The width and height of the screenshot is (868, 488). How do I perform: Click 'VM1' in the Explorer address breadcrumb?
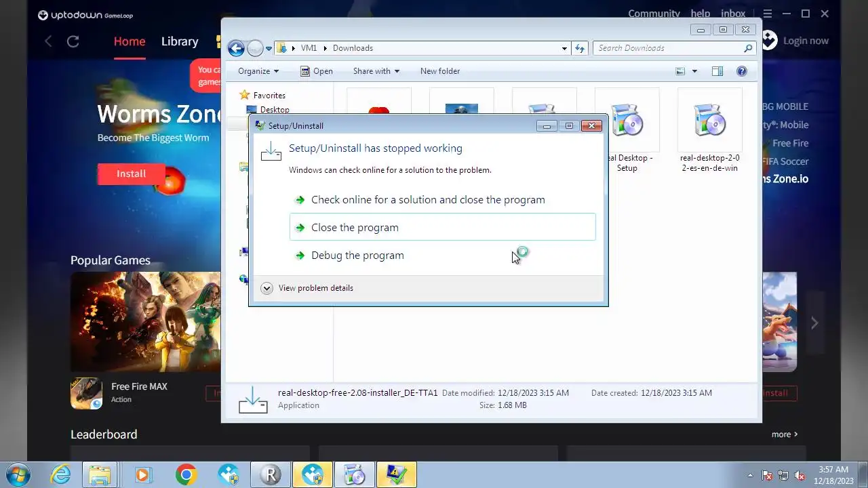coord(309,48)
